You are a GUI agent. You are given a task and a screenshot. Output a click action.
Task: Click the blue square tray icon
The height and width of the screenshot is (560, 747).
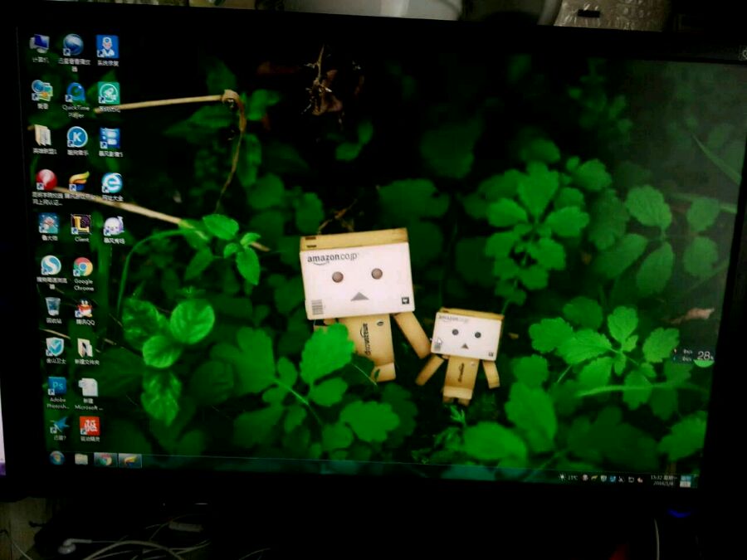point(613,479)
